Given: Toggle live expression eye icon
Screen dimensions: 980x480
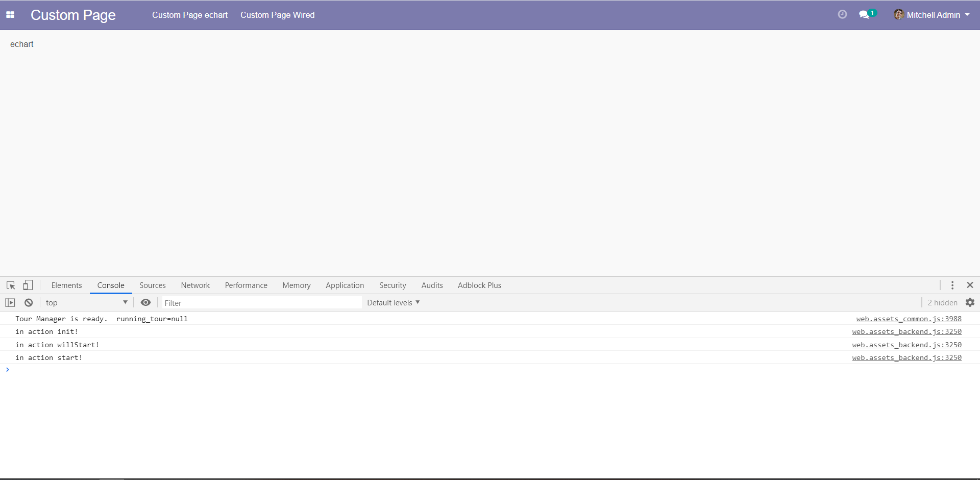Looking at the screenshot, I should click(x=145, y=303).
